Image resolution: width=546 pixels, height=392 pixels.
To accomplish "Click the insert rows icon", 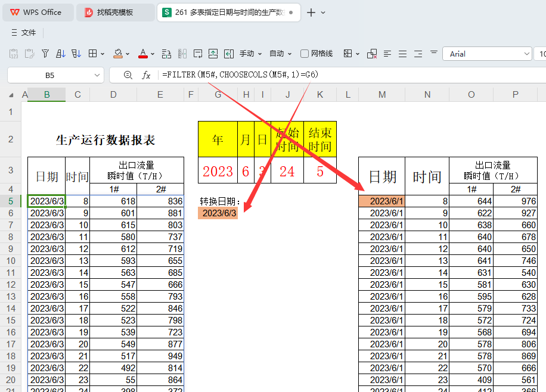I will [166, 54].
